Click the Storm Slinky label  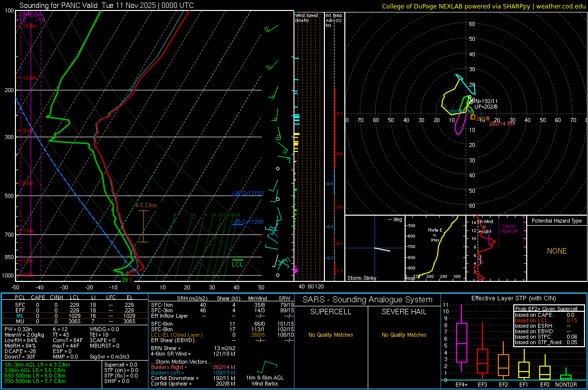(361, 278)
